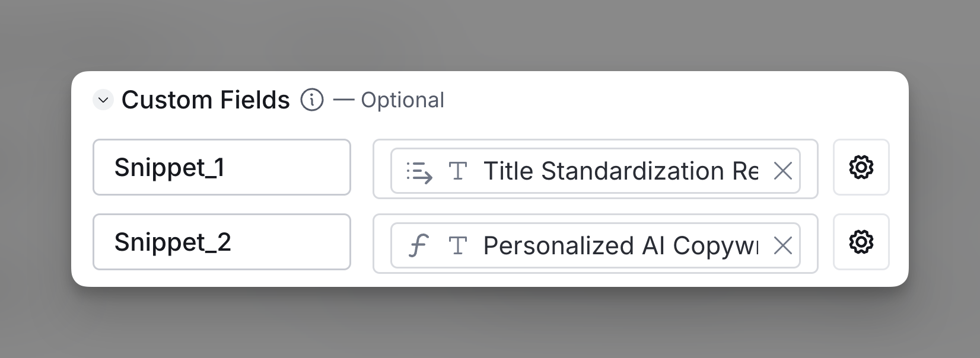Open settings gear for Snippet_2

coord(861,242)
